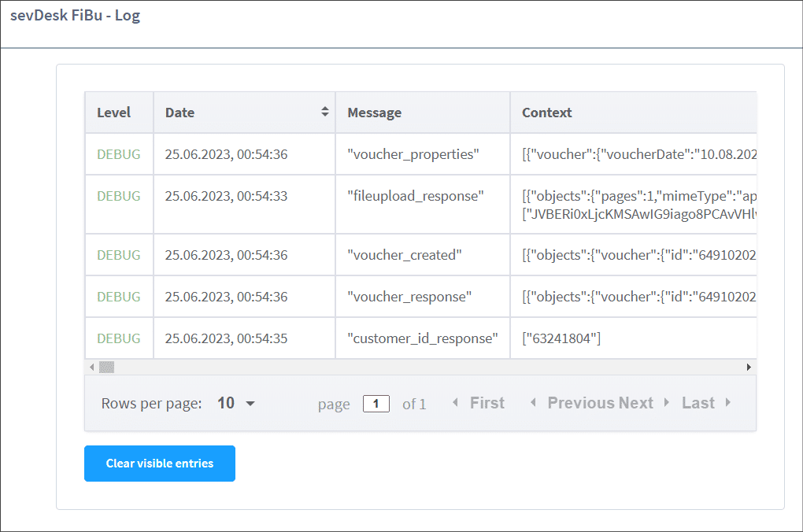Click the date 25.06.2023, 00:54:33
803x532 pixels.
tap(226, 196)
